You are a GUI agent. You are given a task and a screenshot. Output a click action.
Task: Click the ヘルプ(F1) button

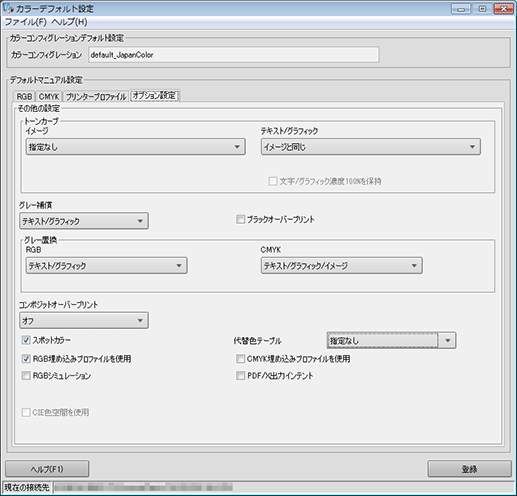pos(47,469)
